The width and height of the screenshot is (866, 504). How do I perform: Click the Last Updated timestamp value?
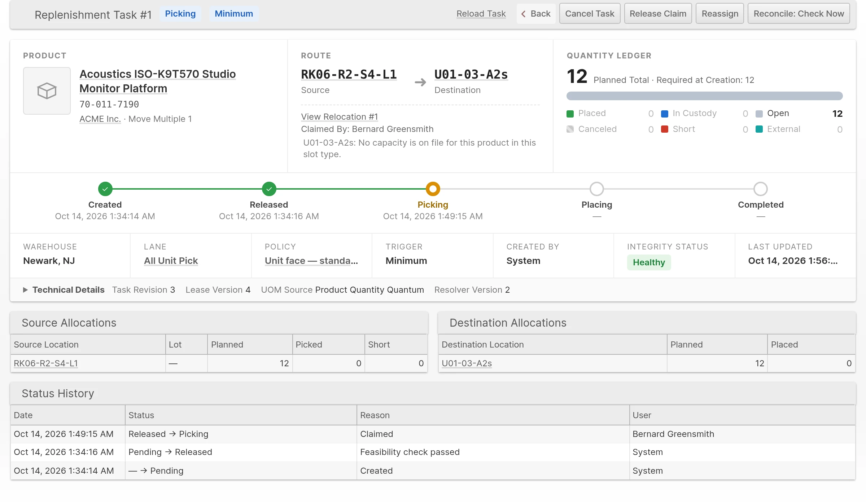coord(793,261)
